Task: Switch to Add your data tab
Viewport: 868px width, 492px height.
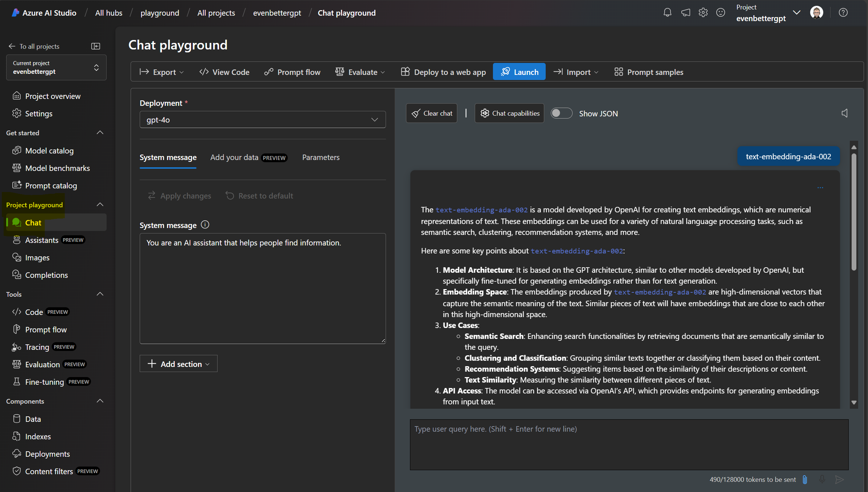Action: pos(249,157)
